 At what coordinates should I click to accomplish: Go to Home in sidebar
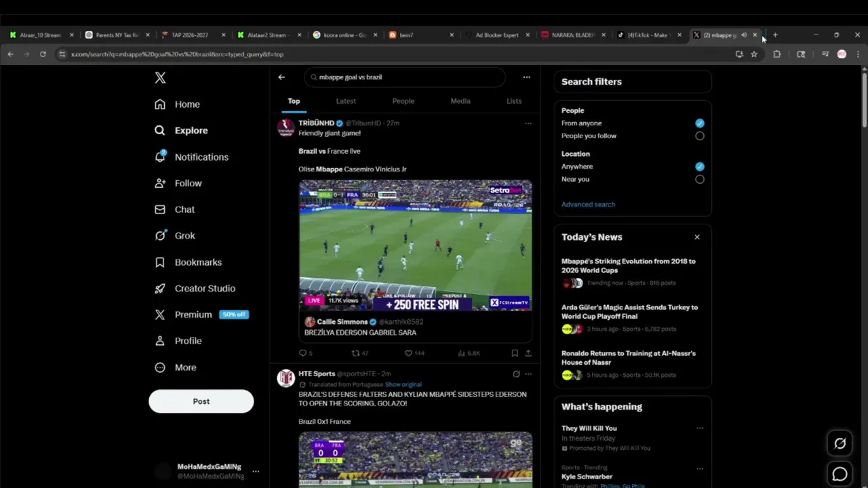(177, 104)
